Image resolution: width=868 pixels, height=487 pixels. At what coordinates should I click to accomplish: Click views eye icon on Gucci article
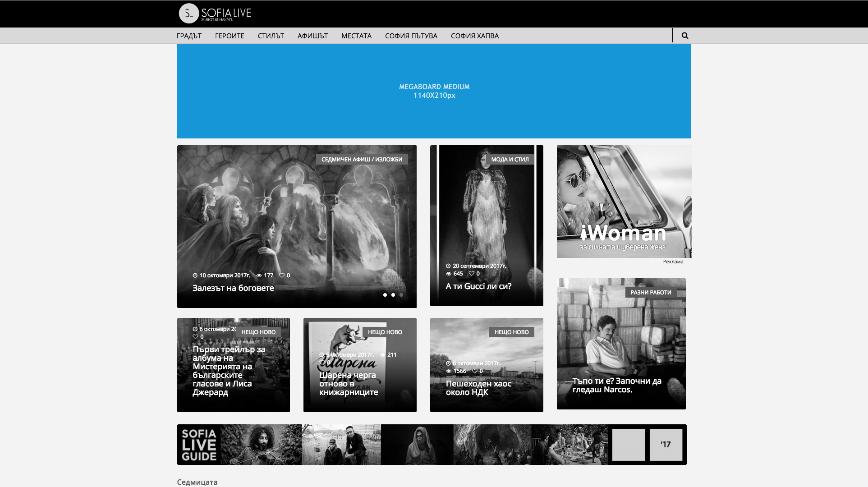click(449, 274)
